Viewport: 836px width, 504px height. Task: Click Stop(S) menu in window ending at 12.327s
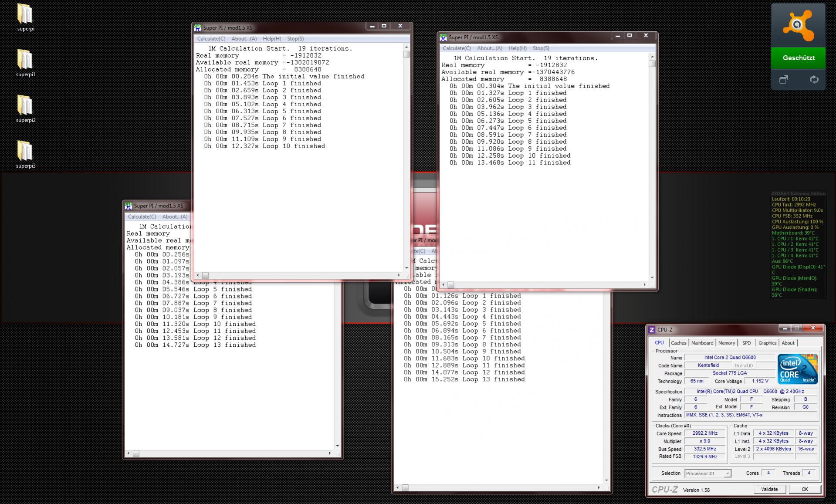click(295, 39)
